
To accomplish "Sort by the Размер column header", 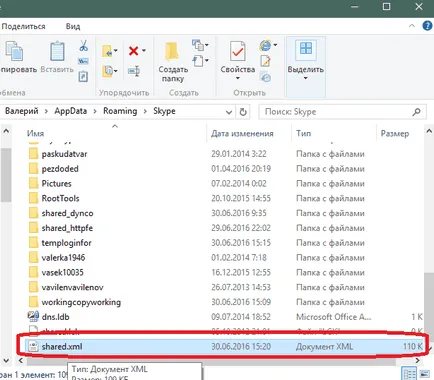I will 395,133.
